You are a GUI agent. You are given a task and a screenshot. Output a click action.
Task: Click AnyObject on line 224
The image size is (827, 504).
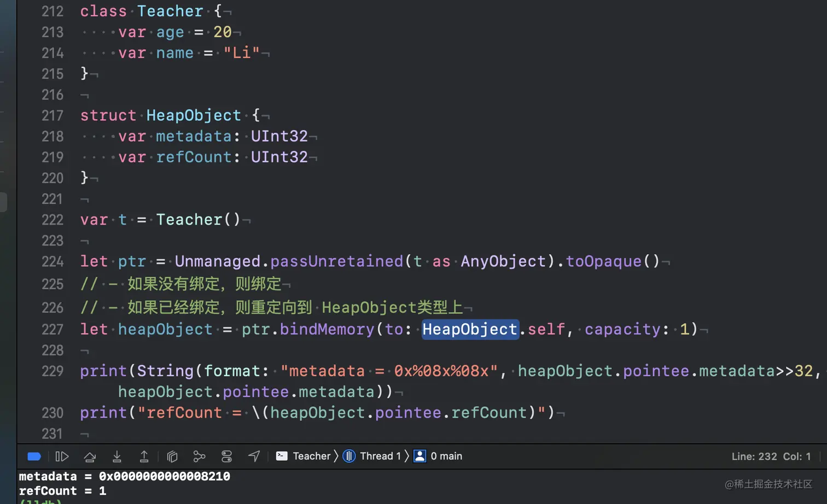(x=503, y=261)
